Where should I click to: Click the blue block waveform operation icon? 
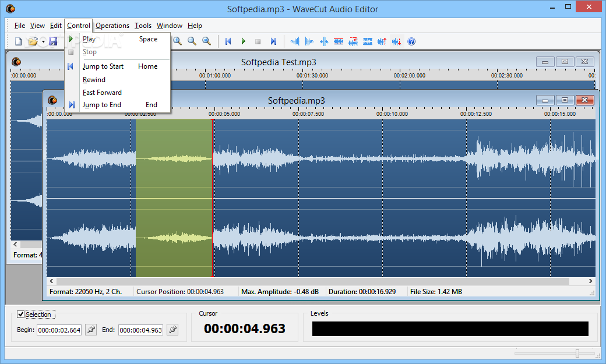368,41
